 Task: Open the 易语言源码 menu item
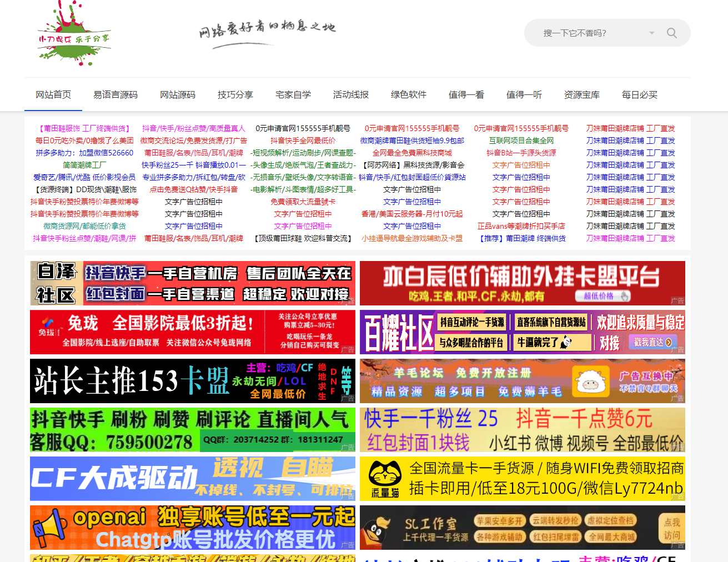click(116, 94)
